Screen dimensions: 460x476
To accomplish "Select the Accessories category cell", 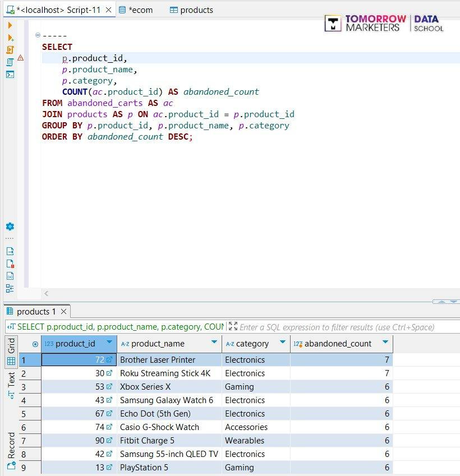I will pos(256,427).
